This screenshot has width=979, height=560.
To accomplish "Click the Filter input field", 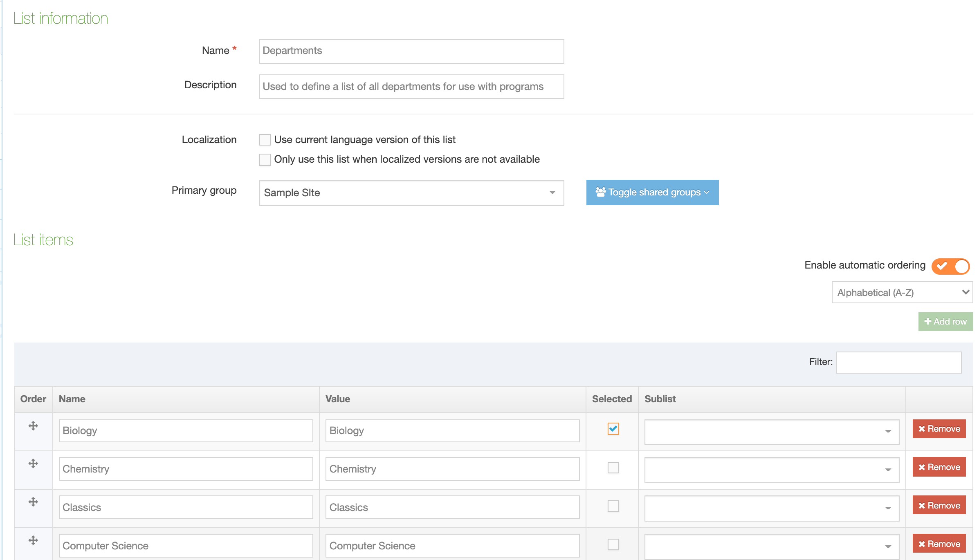I will [x=898, y=362].
